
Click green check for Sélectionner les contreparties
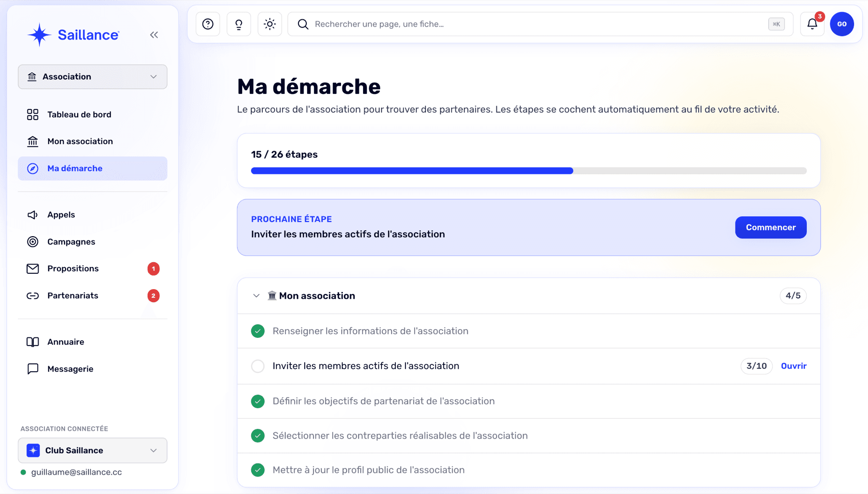click(x=258, y=436)
